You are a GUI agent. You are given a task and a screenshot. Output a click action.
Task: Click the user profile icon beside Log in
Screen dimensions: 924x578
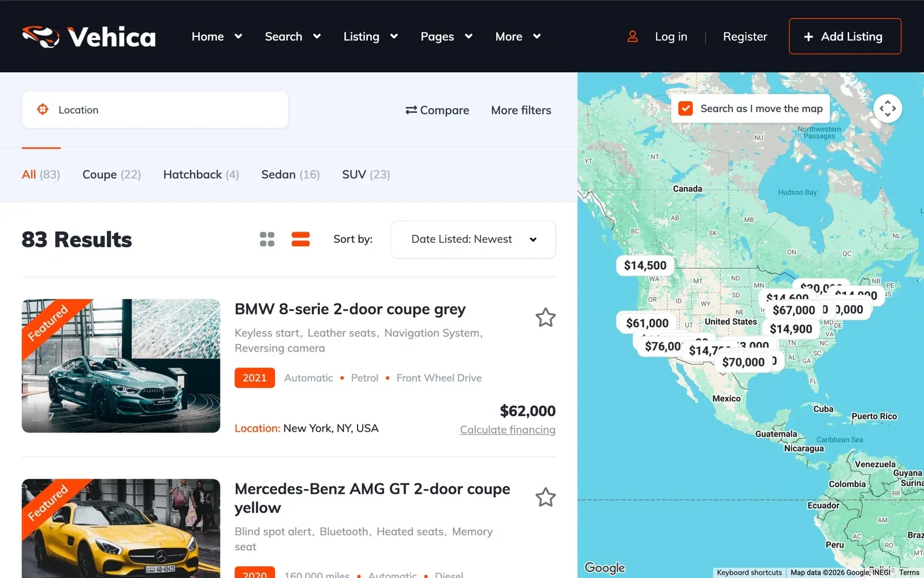click(632, 36)
